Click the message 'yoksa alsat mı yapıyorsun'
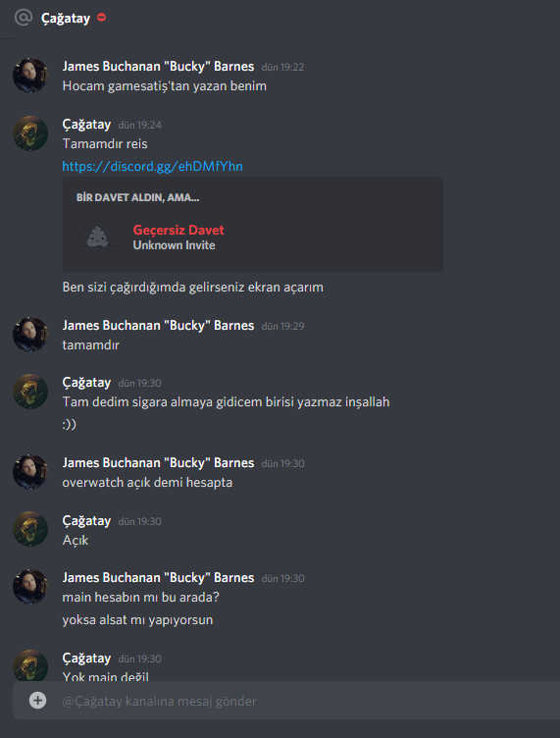Screen dimensions: 560x738 tap(137, 620)
